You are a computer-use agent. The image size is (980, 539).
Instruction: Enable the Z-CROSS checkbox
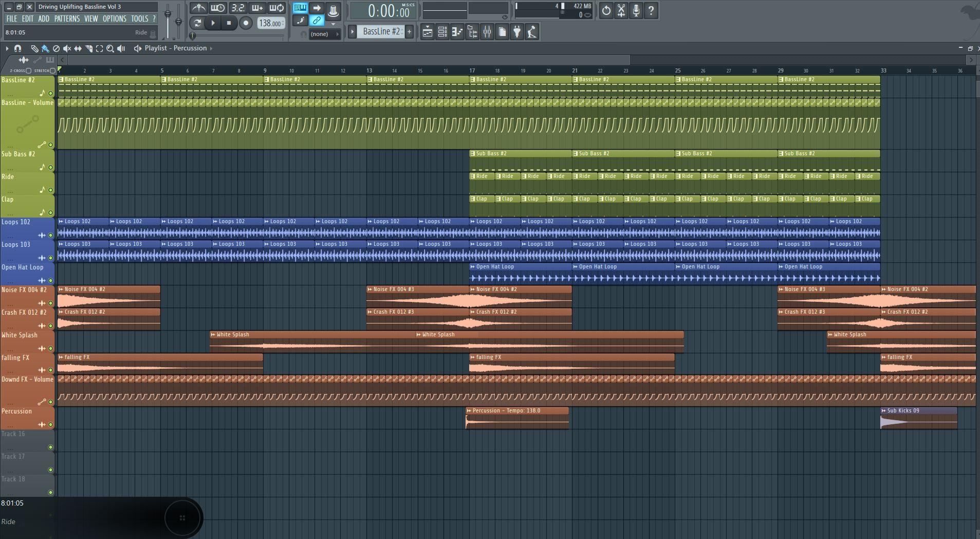pyautogui.click(x=28, y=71)
